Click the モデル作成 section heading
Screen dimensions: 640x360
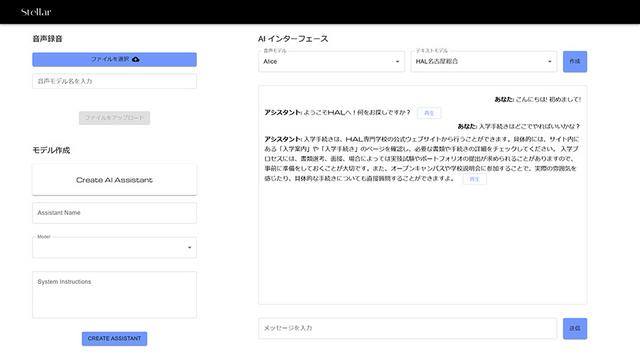(x=51, y=150)
